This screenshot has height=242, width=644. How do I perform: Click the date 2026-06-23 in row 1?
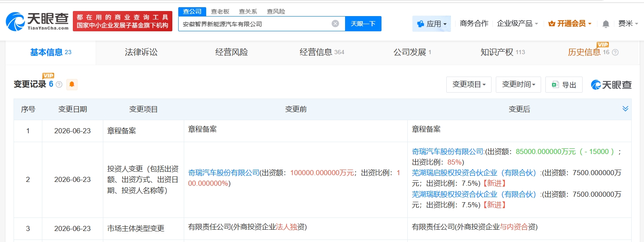coord(72,131)
